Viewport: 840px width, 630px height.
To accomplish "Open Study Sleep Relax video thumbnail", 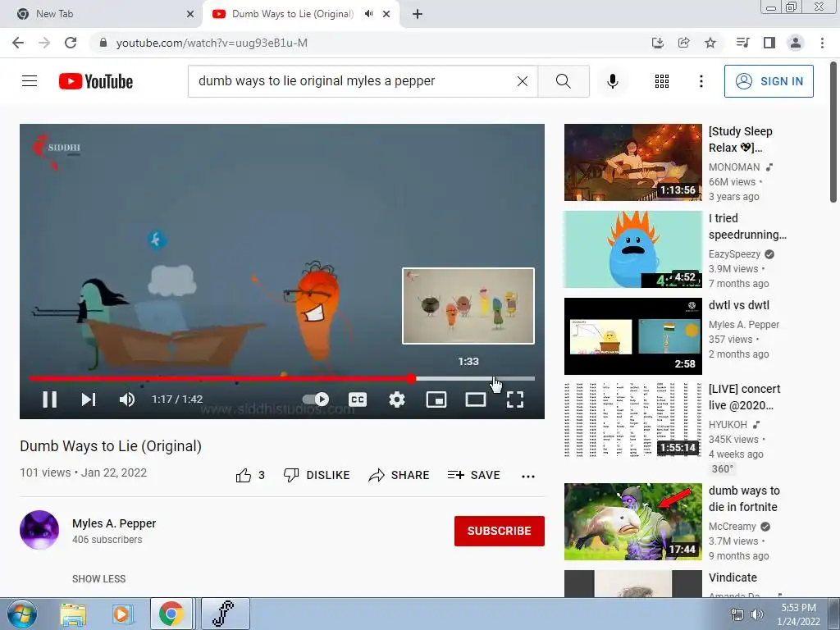I will click(x=633, y=162).
